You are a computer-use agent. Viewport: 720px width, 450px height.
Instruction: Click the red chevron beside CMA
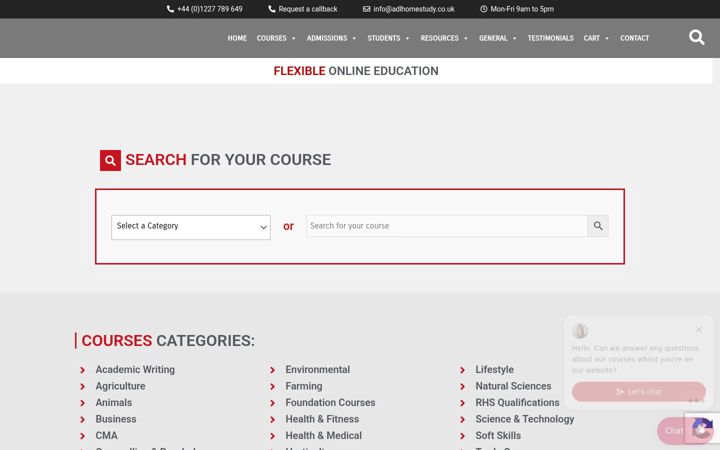pyautogui.click(x=83, y=436)
